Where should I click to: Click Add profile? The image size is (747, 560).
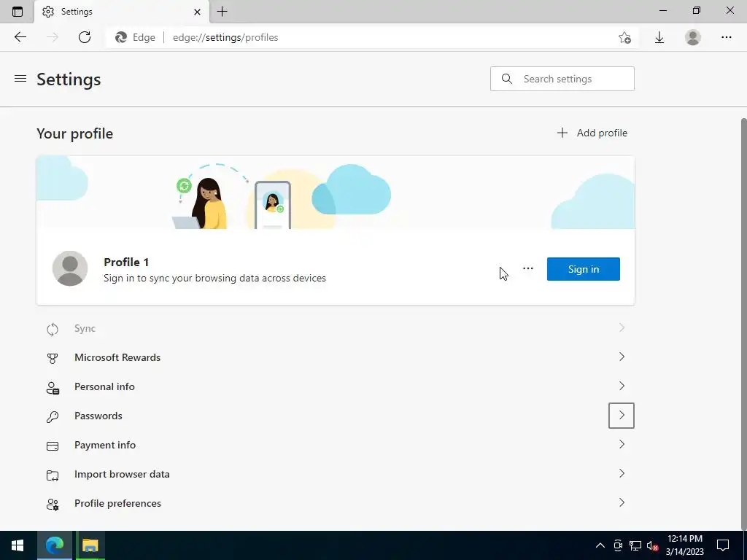tap(592, 133)
